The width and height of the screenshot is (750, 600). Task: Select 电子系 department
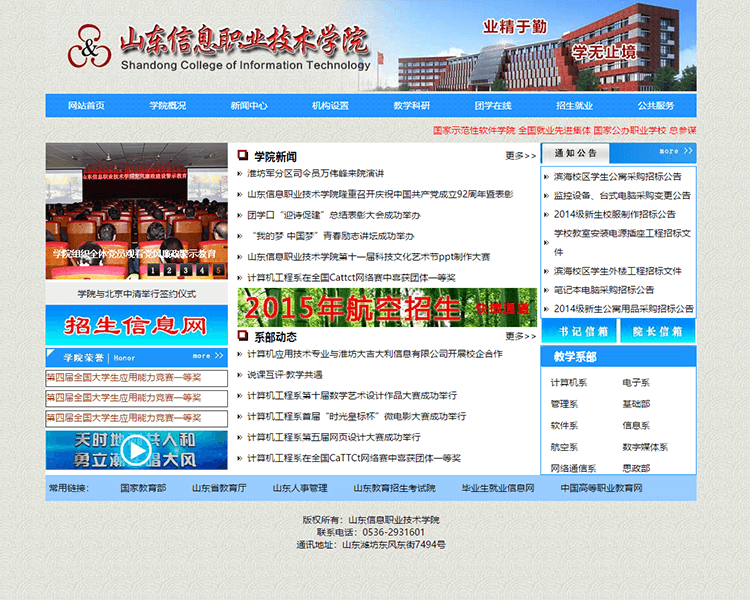636,382
